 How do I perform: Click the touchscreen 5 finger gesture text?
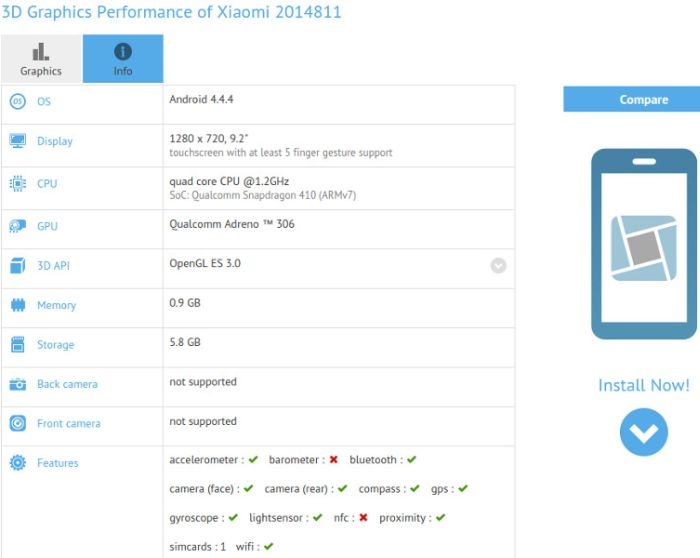coord(281,153)
